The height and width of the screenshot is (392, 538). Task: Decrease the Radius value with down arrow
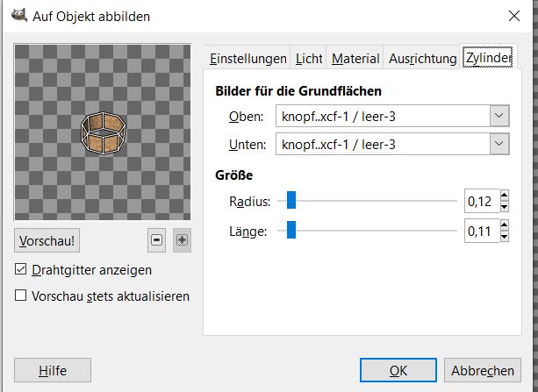[x=504, y=207]
